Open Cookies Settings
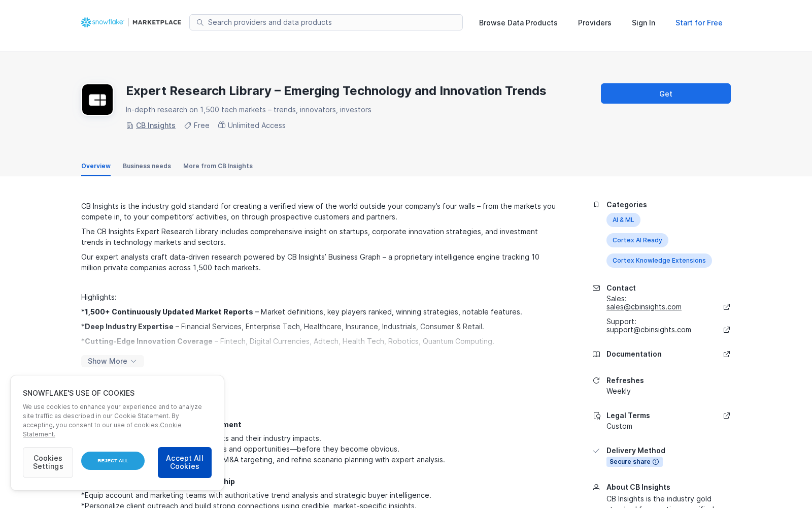The image size is (812, 508). (48, 462)
